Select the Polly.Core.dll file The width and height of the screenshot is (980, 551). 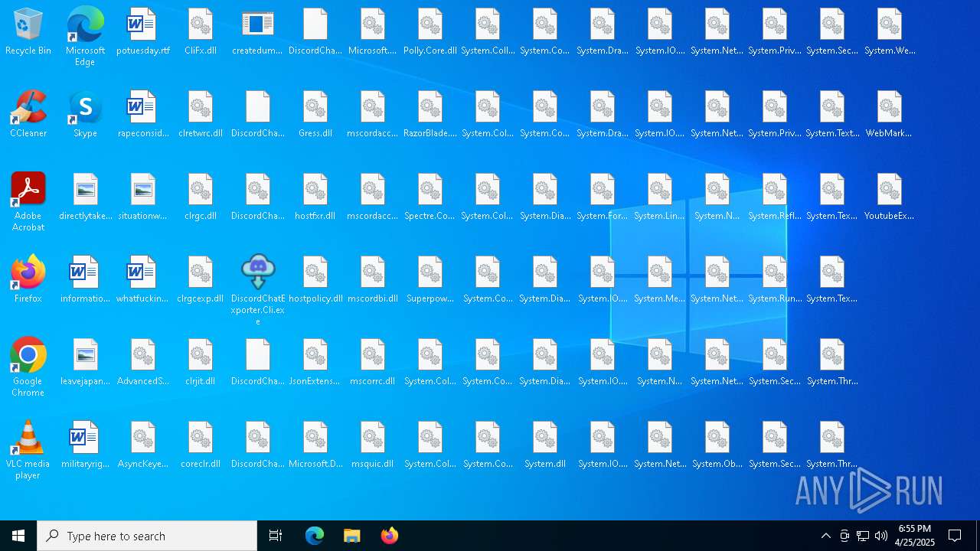[x=430, y=32]
